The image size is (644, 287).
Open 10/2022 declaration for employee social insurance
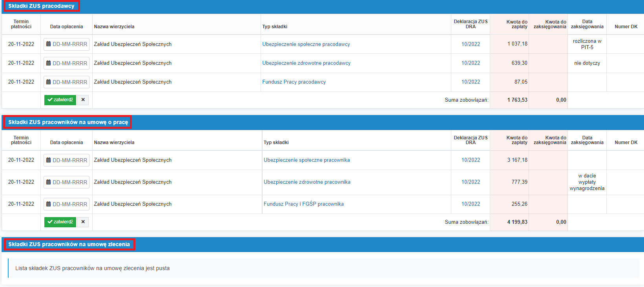coord(471,160)
